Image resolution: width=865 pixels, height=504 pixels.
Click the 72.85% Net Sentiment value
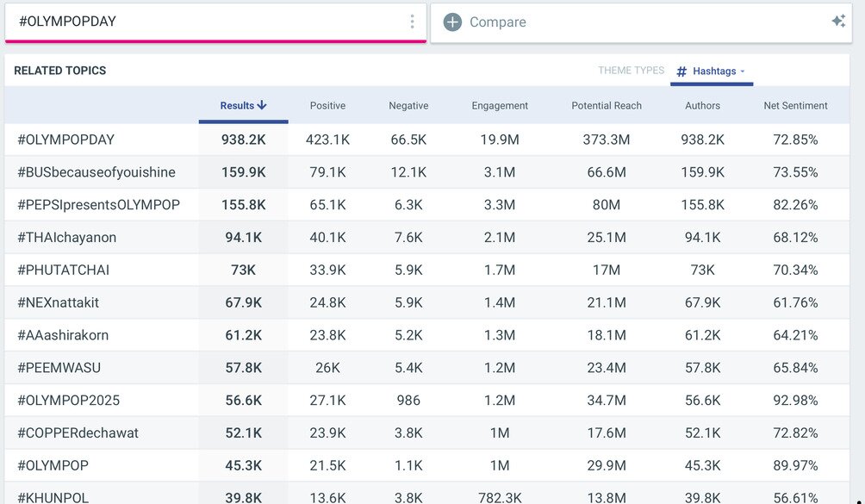(795, 140)
